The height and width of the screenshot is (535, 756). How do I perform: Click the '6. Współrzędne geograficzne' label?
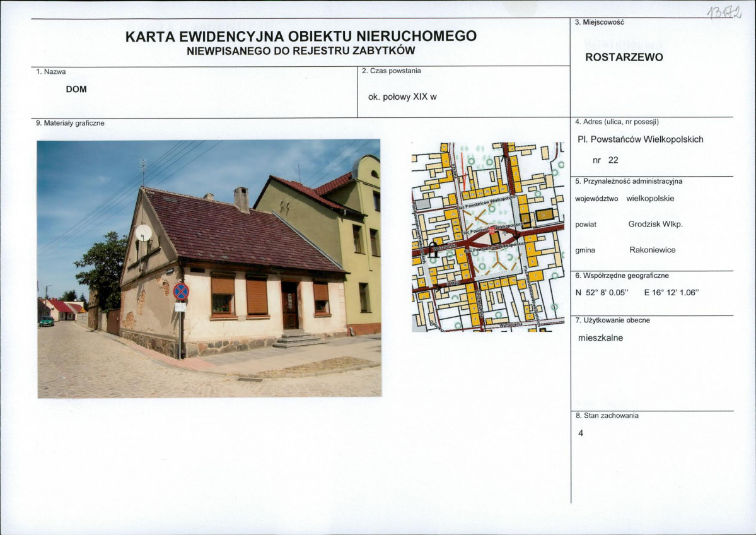pyautogui.click(x=622, y=276)
